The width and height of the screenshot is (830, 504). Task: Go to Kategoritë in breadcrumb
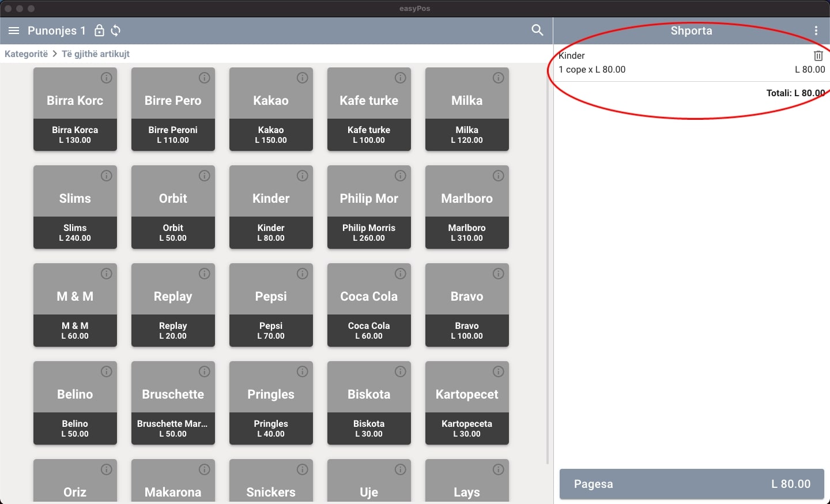[26, 54]
